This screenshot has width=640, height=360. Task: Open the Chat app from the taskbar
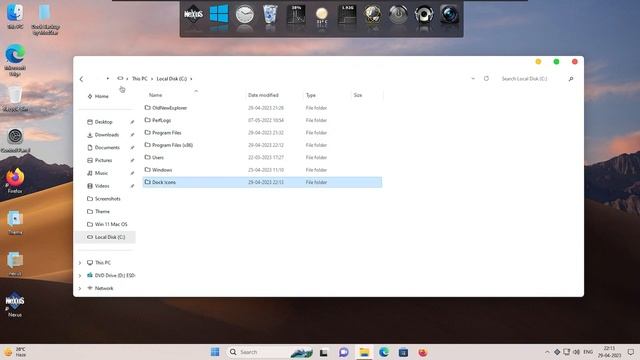pos(344,352)
